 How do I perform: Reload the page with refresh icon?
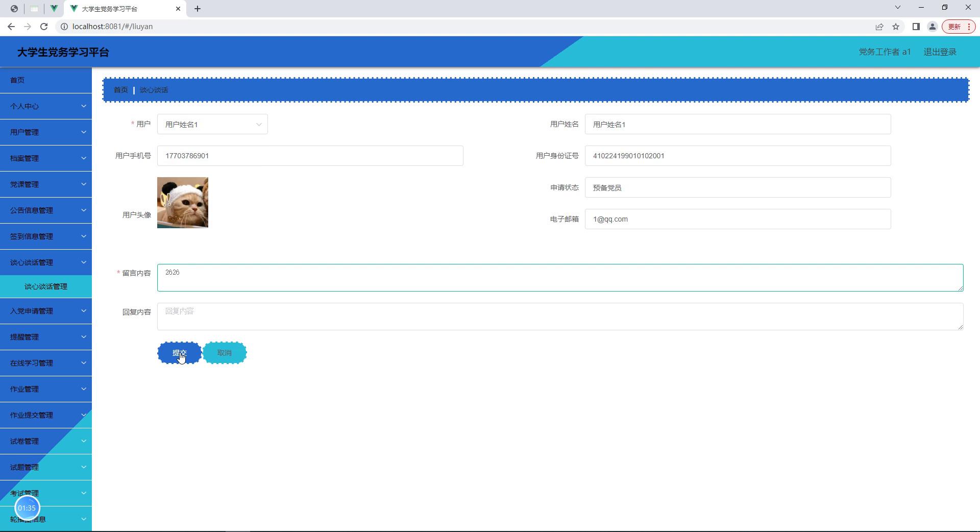click(x=44, y=27)
